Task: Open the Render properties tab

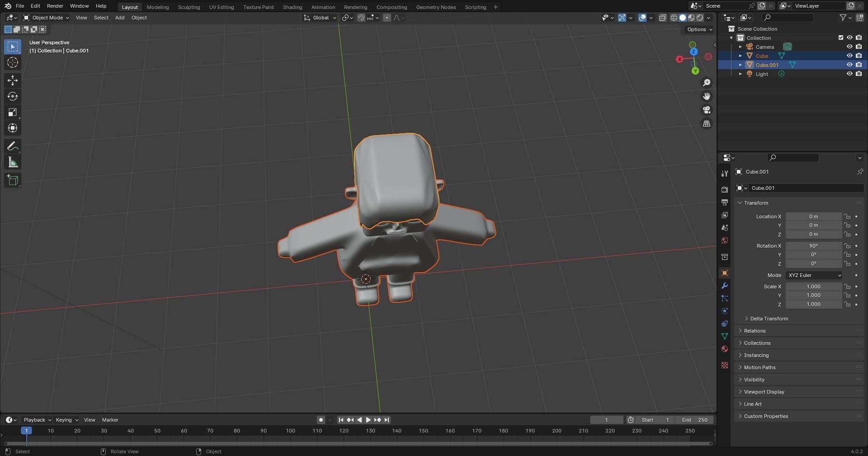Action: [724, 189]
